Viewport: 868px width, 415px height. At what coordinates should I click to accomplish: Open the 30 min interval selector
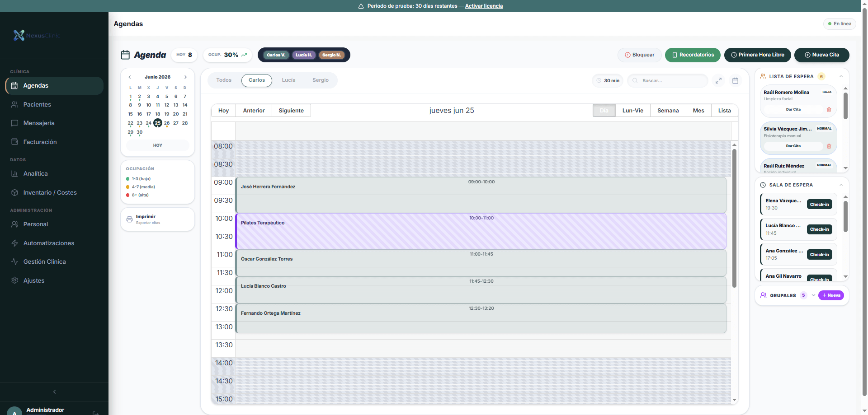point(608,80)
